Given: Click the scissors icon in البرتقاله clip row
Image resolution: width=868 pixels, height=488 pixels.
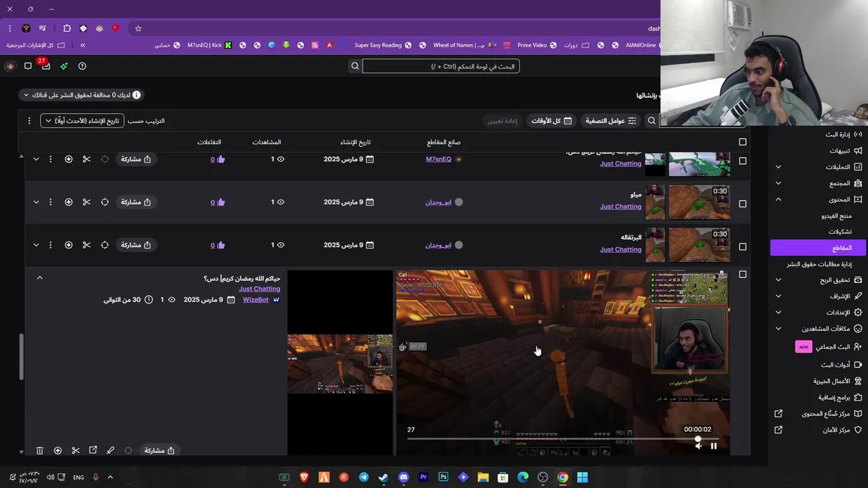Looking at the screenshot, I should pyautogui.click(x=86, y=245).
